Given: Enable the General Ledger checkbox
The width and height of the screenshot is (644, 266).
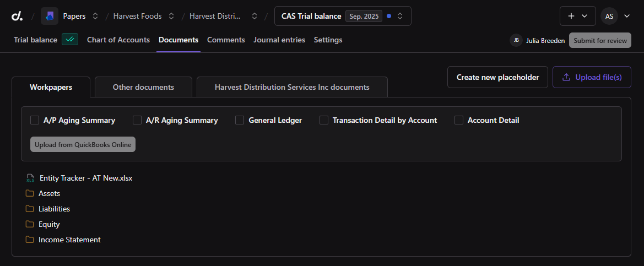Looking at the screenshot, I should (240, 120).
